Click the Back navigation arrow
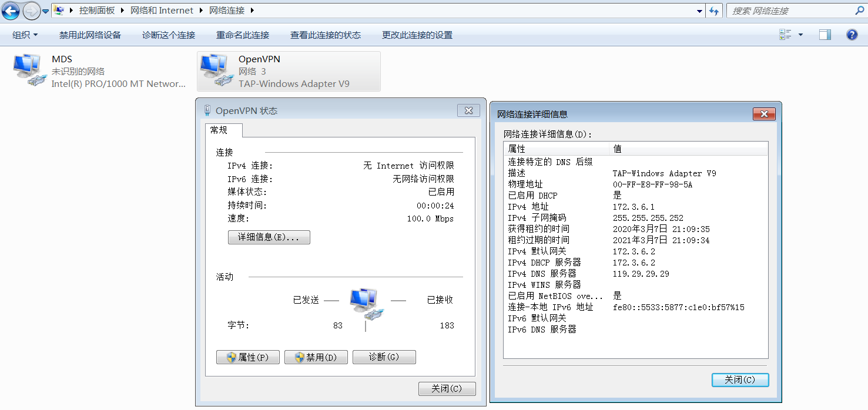The image size is (868, 410). tap(11, 11)
